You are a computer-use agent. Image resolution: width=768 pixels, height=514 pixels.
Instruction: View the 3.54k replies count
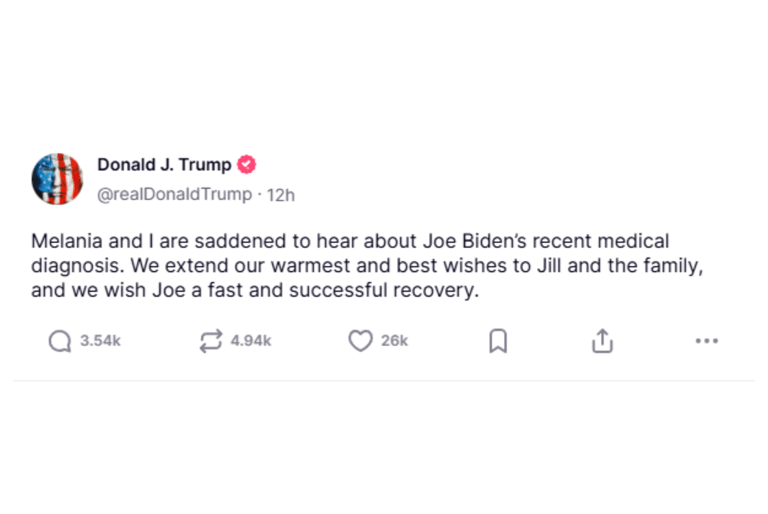click(x=100, y=341)
